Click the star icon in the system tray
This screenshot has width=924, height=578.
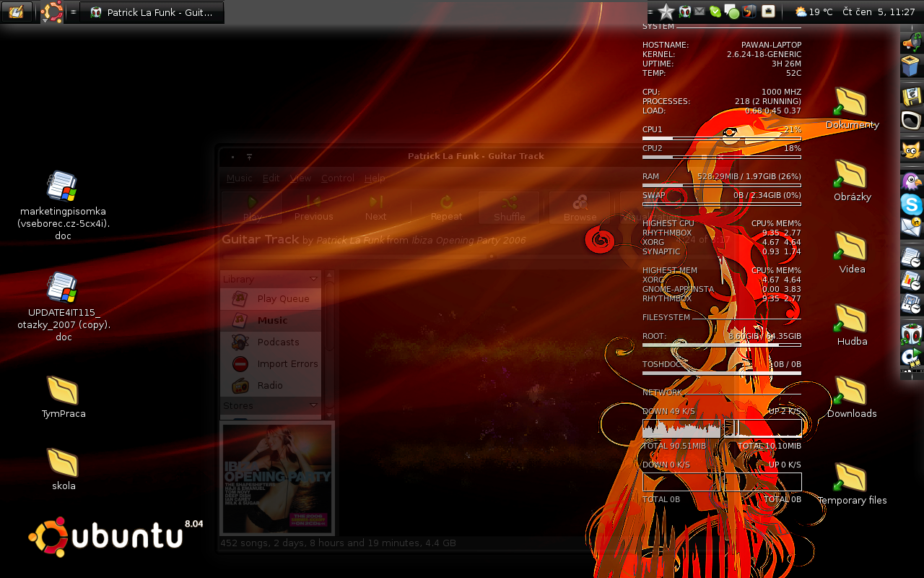(x=666, y=12)
